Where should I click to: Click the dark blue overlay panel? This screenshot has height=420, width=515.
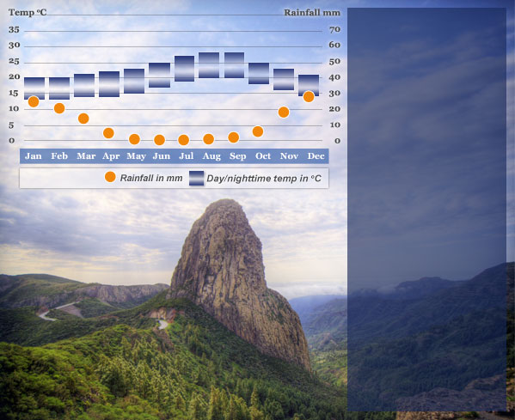[426, 210]
